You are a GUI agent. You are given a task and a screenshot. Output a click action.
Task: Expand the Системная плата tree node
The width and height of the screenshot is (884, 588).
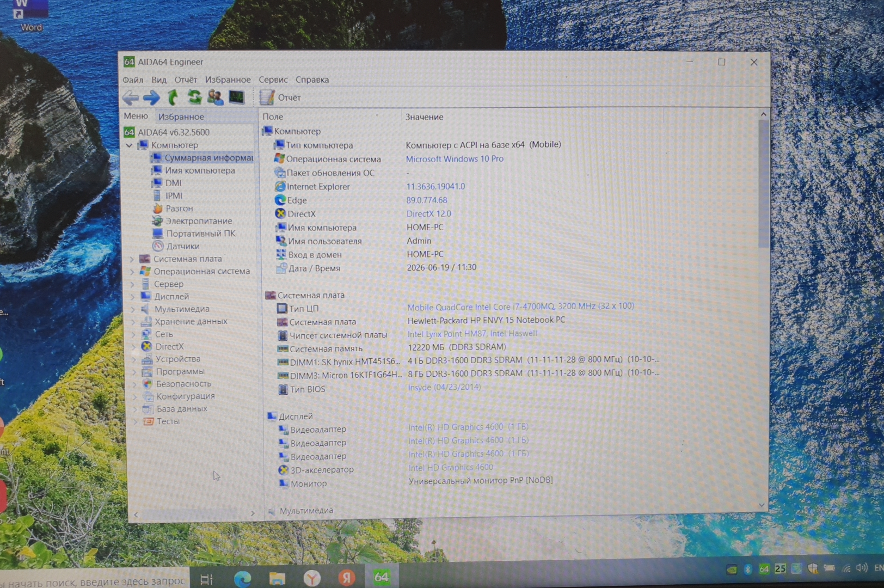click(x=132, y=259)
